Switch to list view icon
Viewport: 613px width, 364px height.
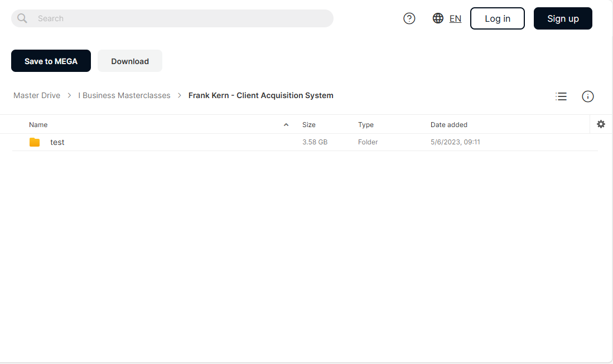tap(561, 96)
